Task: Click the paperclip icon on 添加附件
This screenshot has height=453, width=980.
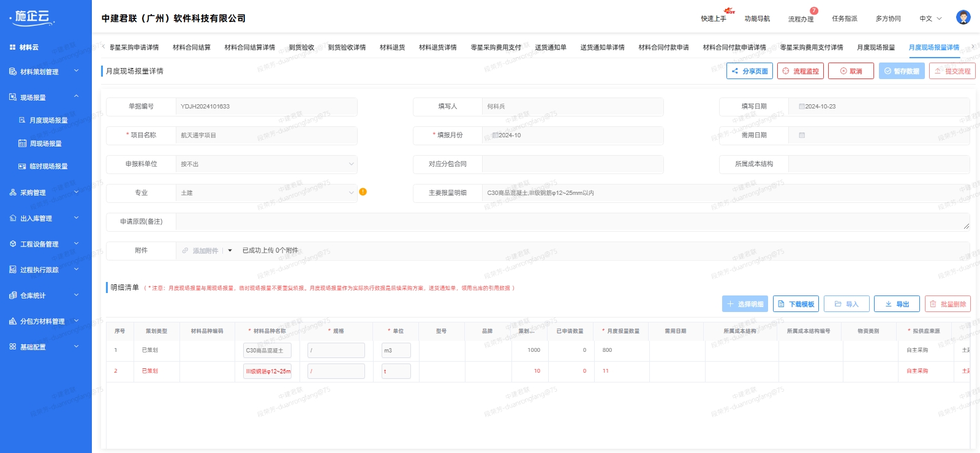Action: [186, 251]
